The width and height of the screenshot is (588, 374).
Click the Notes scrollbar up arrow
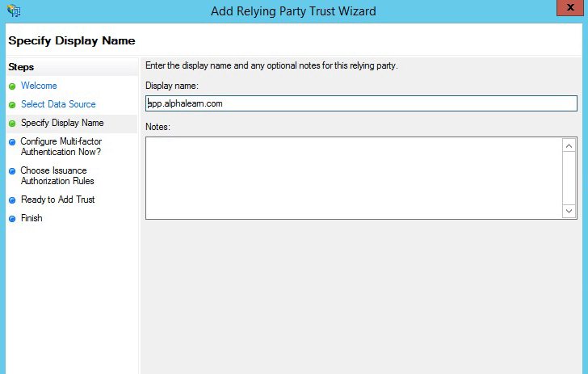pyautogui.click(x=569, y=145)
